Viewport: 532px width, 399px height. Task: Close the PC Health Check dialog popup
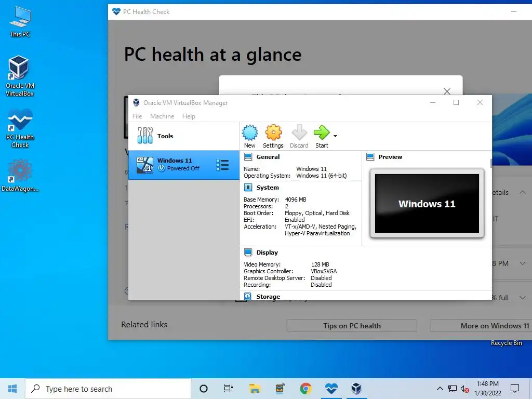click(447, 91)
